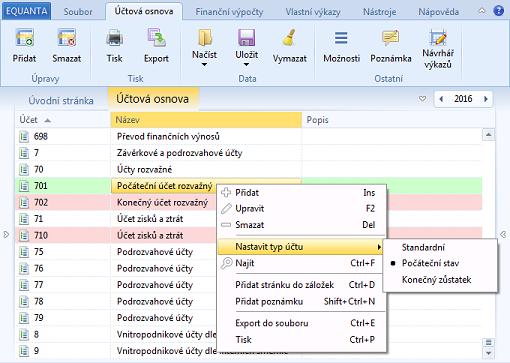Select the Účtová osnova ribbon tab
Viewport: 510px width, 363px height.
tap(144, 11)
